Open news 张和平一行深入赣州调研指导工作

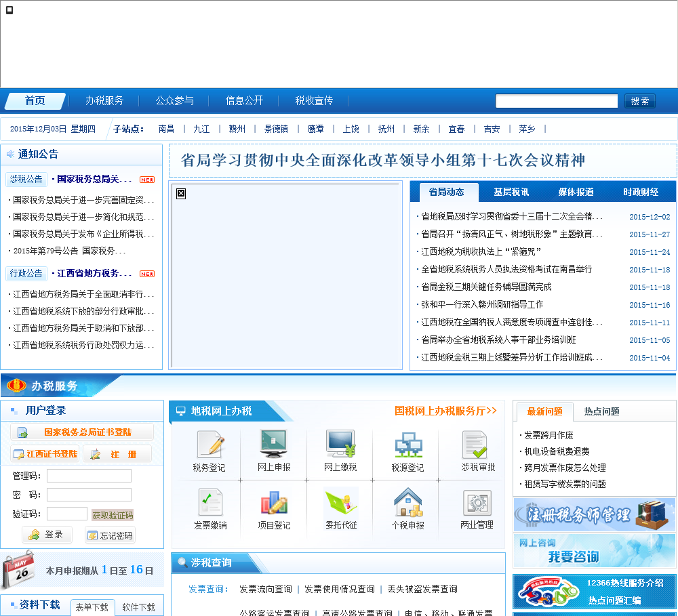pos(482,304)
